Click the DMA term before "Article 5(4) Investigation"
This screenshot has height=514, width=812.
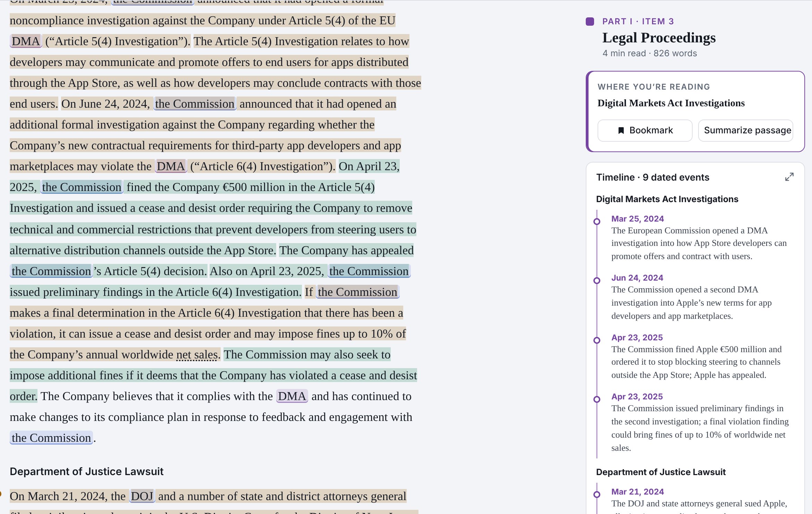pyautogui.click(x=26, y=41)
